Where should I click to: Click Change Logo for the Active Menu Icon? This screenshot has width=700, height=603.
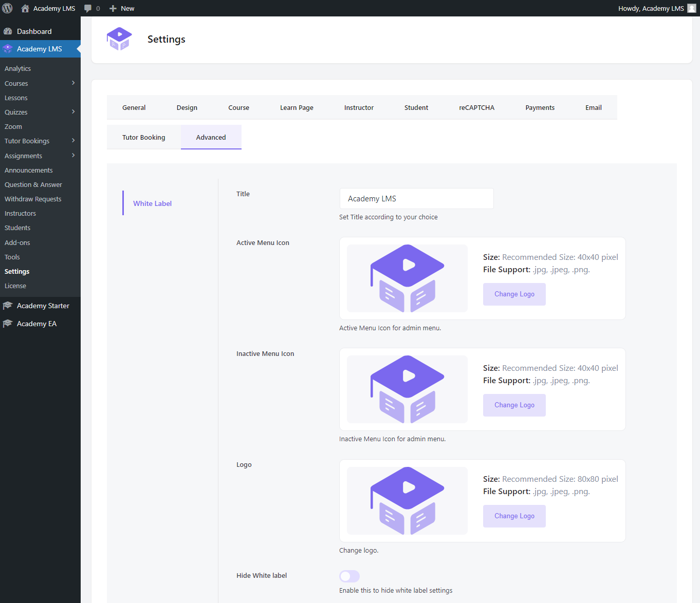coord(514,294)
